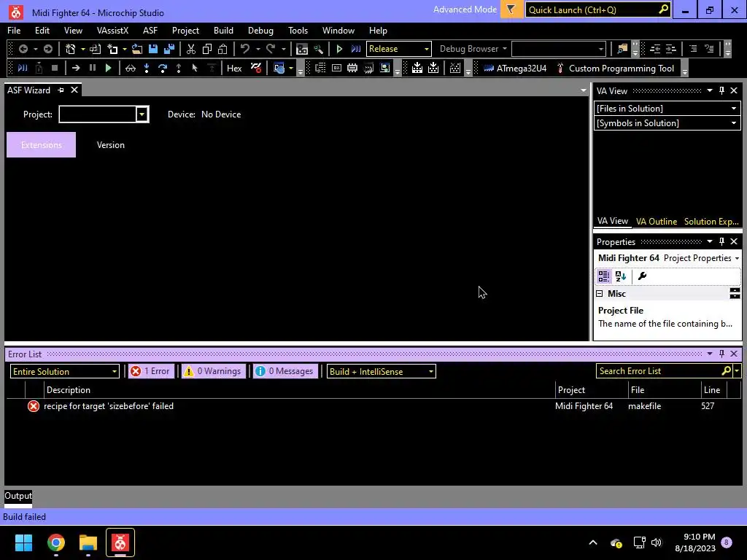Screen dimensions: 747x560
Task: Open the Symbols in Solution dropdown
Action: 667,123
